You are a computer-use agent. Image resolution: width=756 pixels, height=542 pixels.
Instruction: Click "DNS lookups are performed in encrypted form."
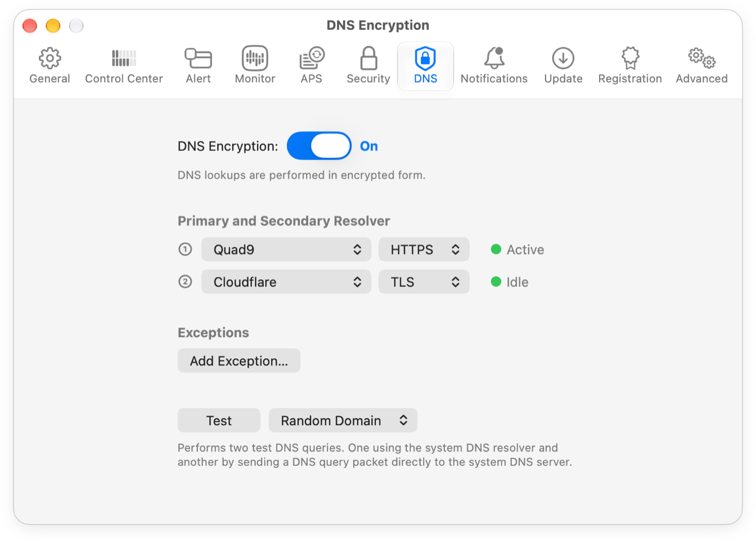pyautogui.click(x=301, y=175)
